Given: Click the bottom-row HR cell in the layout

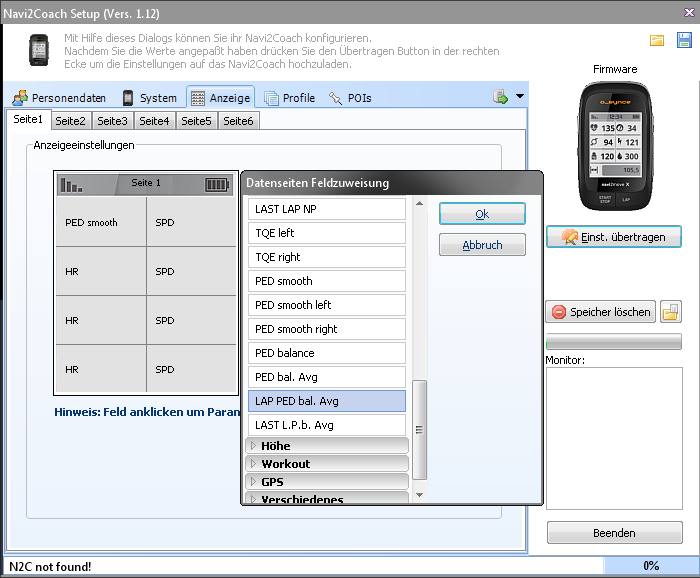Looking at the screenshot, I should [x=101, y=369].
